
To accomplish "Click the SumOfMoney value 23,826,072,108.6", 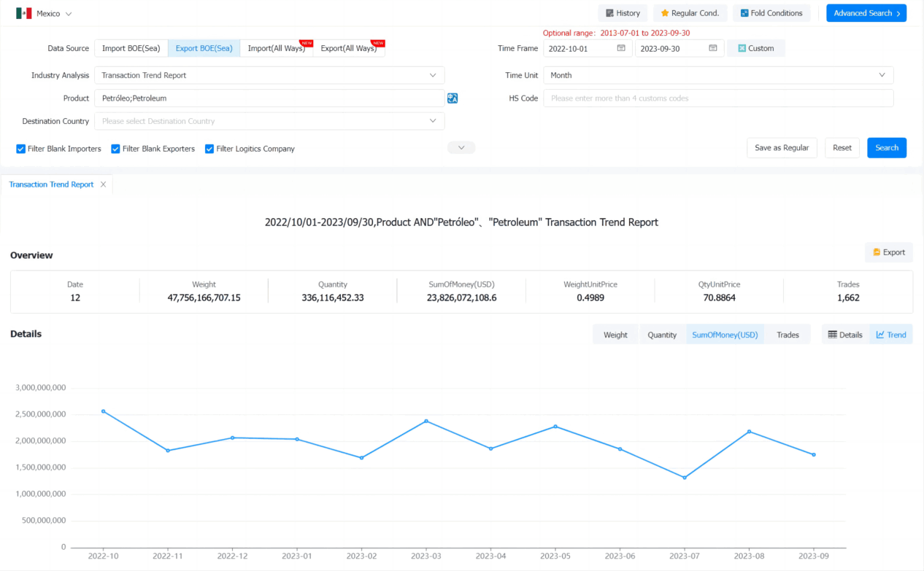I will (x=462, y=298).
